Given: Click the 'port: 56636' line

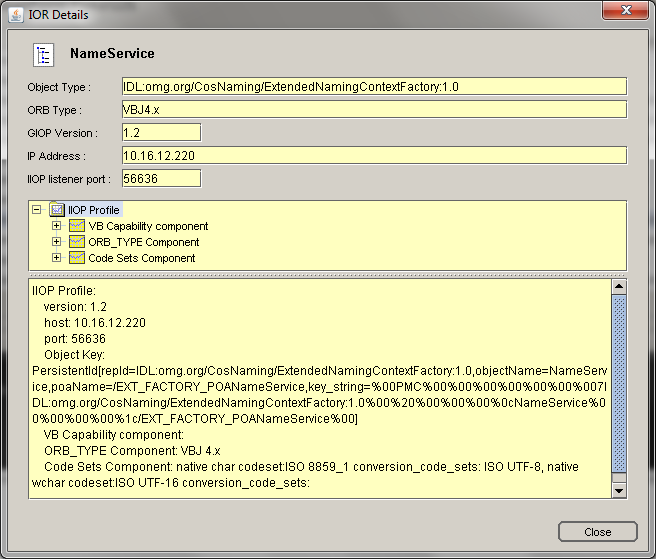Looking at the screenshot, I should pyautogui.click(x=75, y=338).
